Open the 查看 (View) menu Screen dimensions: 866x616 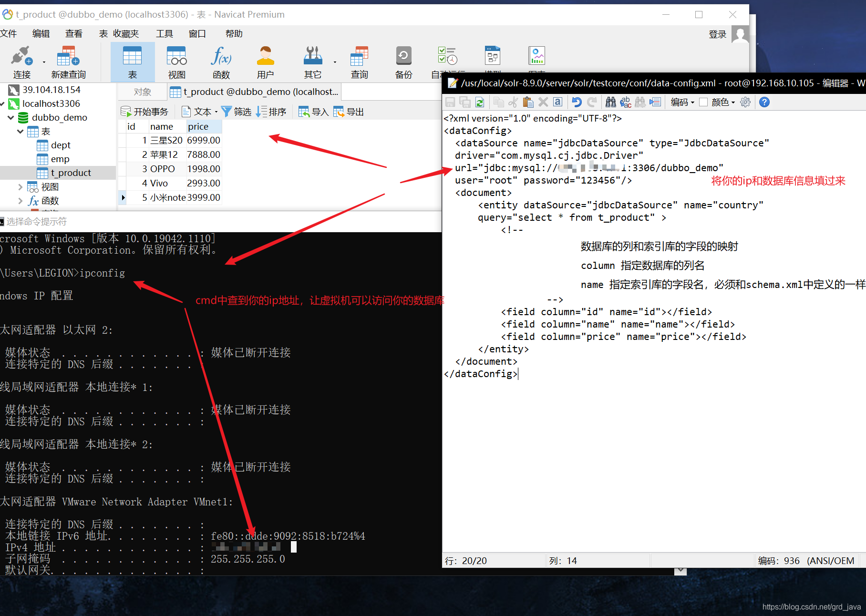74,33
